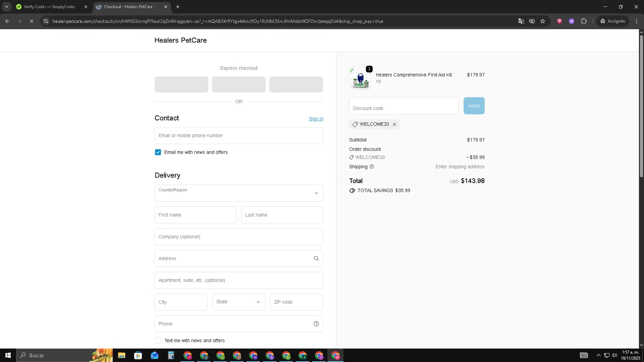Stop loading the page with the X button

[31, 21]
